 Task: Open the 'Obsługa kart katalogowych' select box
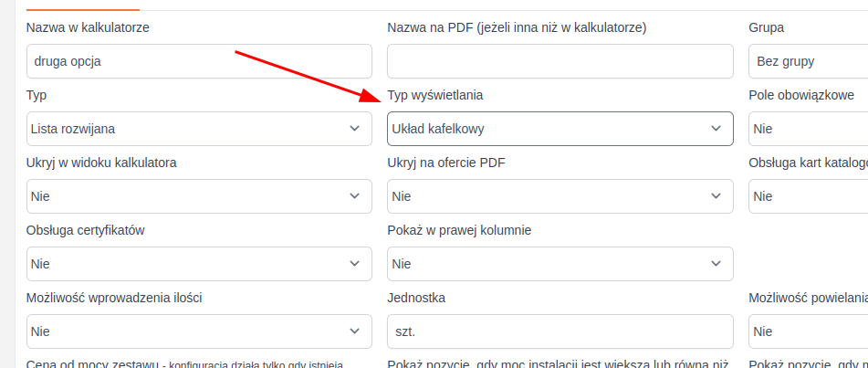pyautogui.click(x=808, y=196)
